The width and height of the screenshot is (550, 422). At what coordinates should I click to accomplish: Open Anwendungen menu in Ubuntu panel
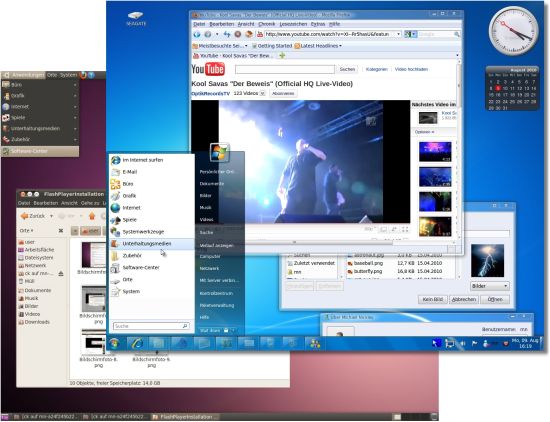pos(24,75)
